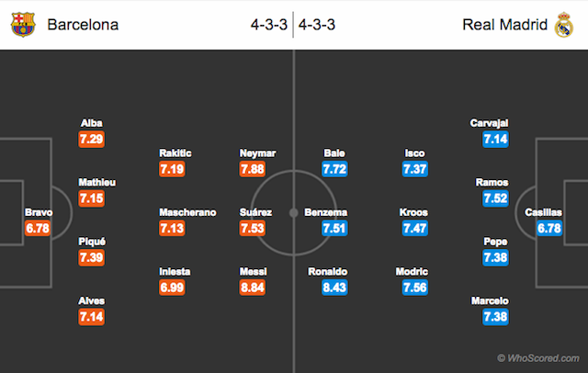Click Ronaldo's 8.43 rating badge

point(334,289)
